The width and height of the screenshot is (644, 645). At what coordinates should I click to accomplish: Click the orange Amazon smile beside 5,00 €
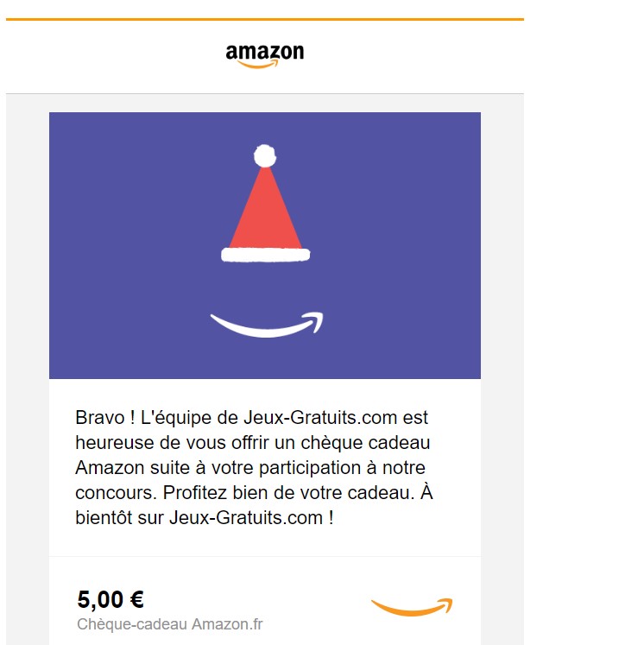click(x=412, y=607)
